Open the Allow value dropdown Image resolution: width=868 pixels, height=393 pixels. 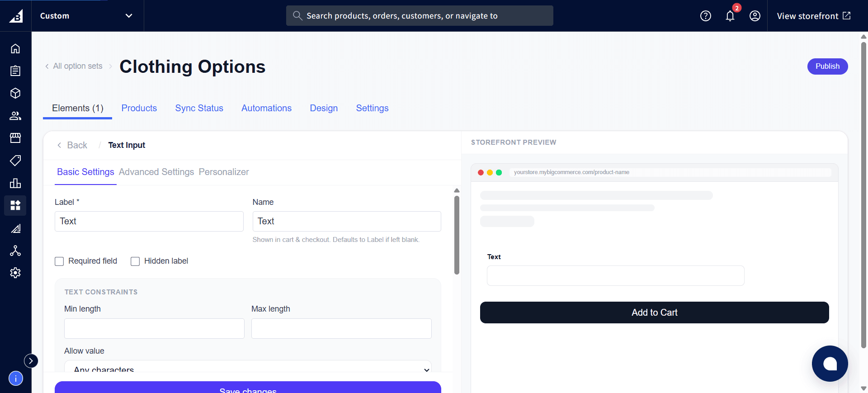point(248,367)
